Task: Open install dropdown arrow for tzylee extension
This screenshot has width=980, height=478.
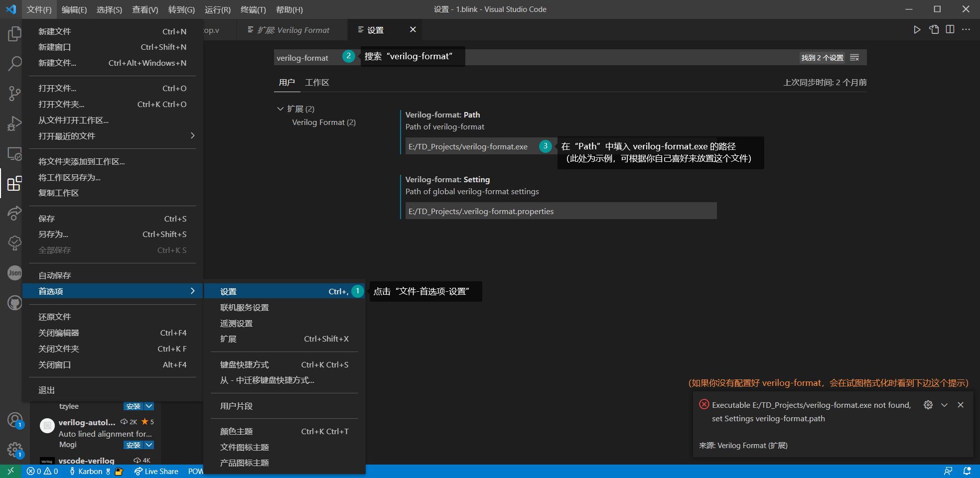Action: 149,406
